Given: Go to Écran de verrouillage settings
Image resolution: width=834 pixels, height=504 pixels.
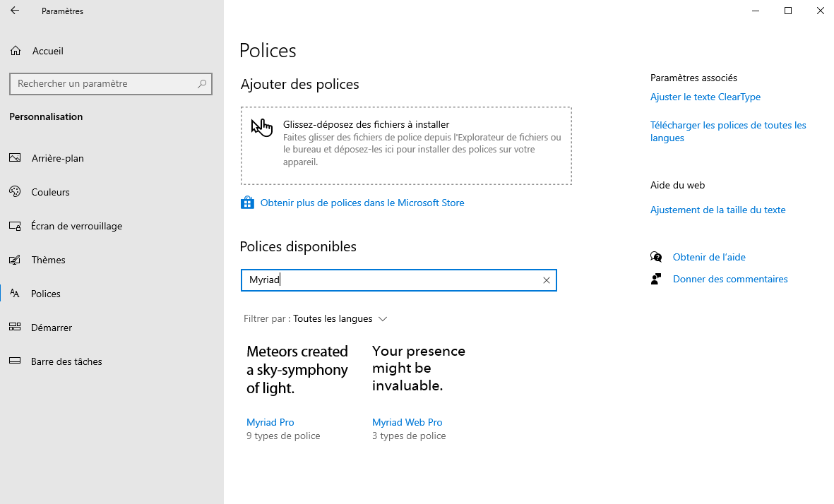Looking at the screenshot, I should [x=76, y=226].
